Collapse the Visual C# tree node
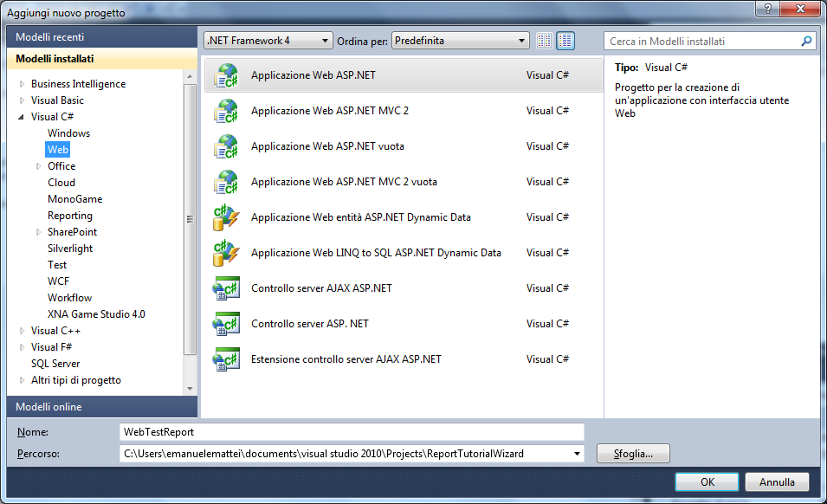827x504 pixels. pyautogui.click(x=22, y=117)
